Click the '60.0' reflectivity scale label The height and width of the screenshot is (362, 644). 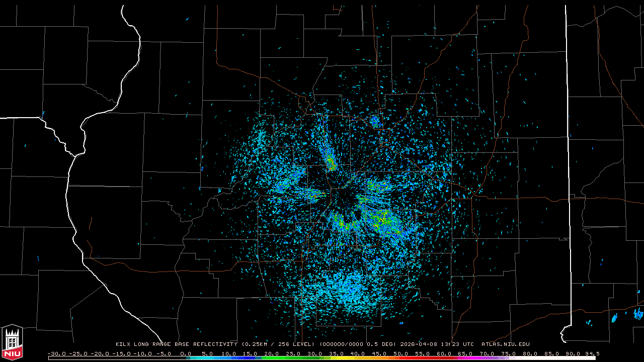coord(444,353)
